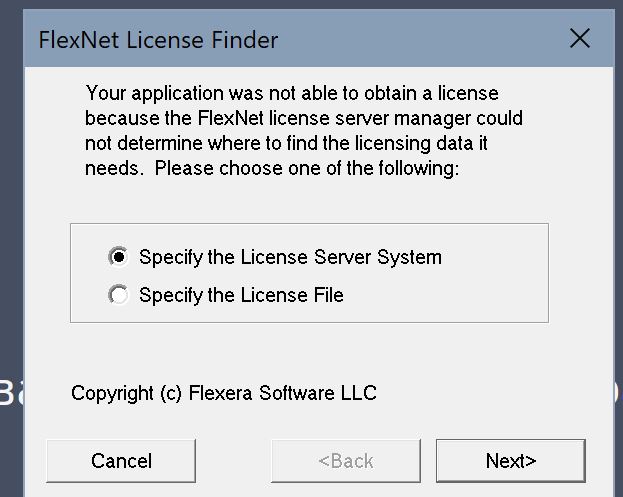This screenshot has height=497, width=623.
Task: Click blank dialog area between Copyright and buttons
Action: (x=300, y=422)
